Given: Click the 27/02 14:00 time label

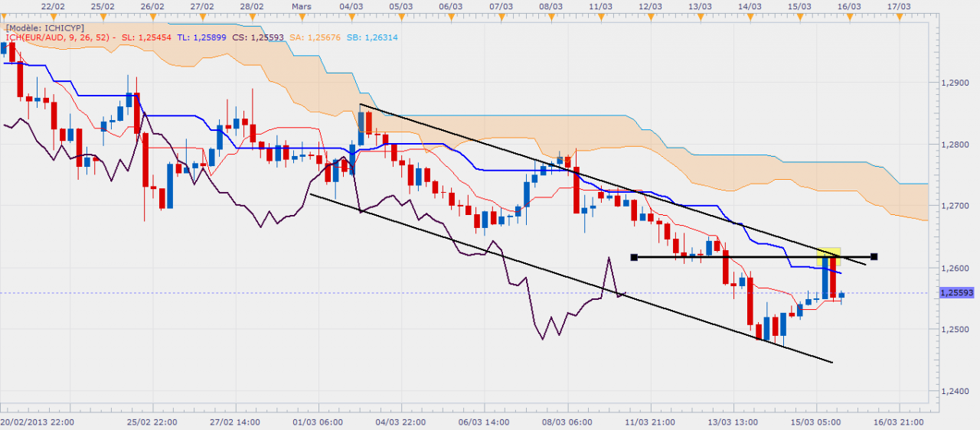Looking at the screenshot, I should pos(237,422).
